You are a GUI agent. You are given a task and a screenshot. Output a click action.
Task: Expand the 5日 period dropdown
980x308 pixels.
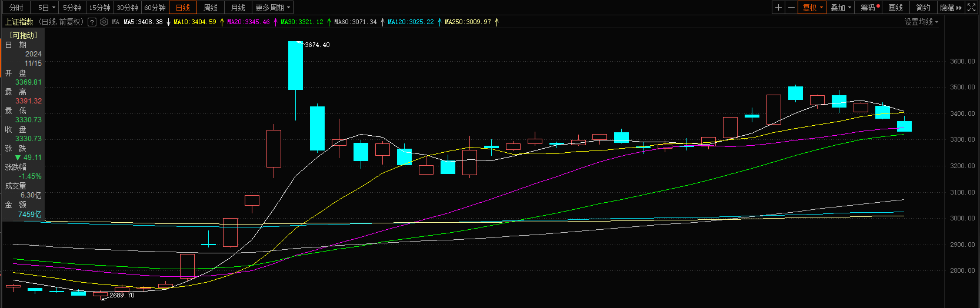coord(46,8)
